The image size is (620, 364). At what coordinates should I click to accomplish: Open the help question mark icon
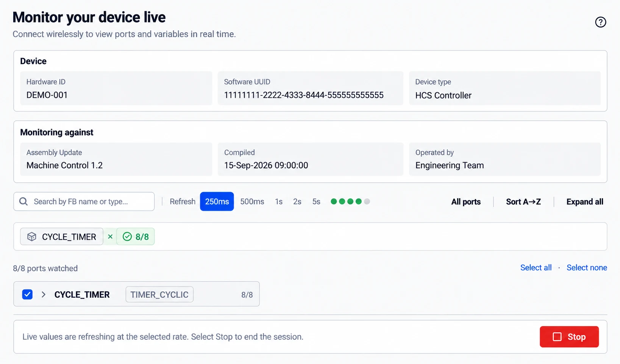(x=600, y=22)
